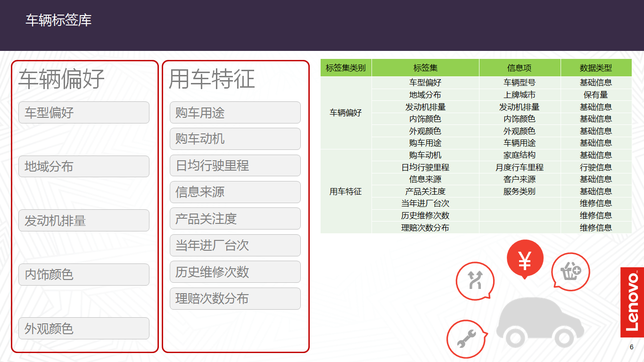
Task: Click 信息来源 cell in the table
Action: tap(425, 179)
